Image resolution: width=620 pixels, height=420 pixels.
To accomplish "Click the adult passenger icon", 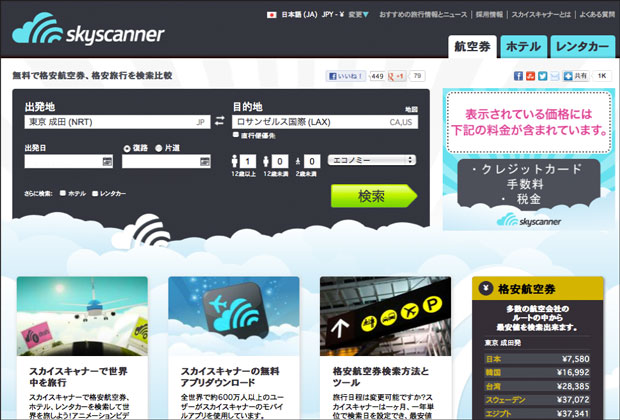I will point(234,161).
